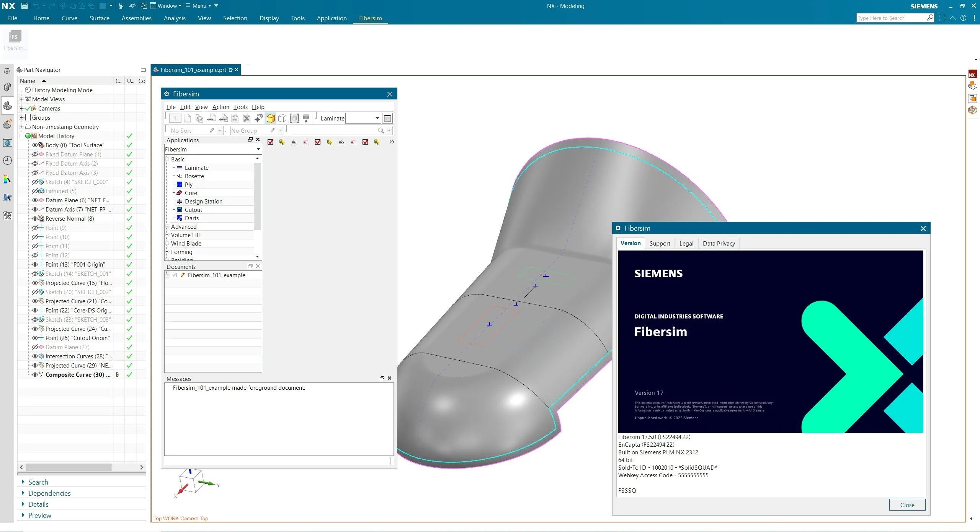The height and width of the screenshot is (532, 980).
Task: Select the yellow shaded cube display icon
Action: 271,119
